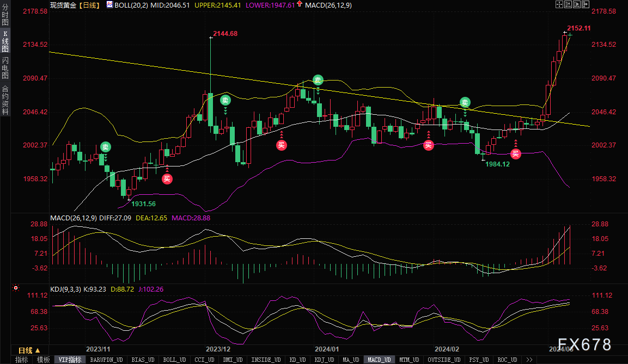Image resolution: width=628 pixels, height=364 pixels.
Task: Click the MACD(26,12,9) label in top header
Action: (x=328, y=5)
